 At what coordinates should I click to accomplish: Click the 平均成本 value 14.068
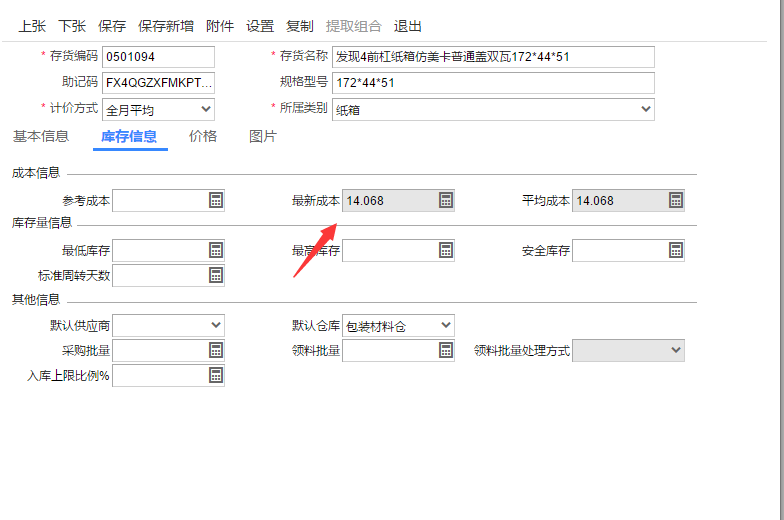point(595,201)
